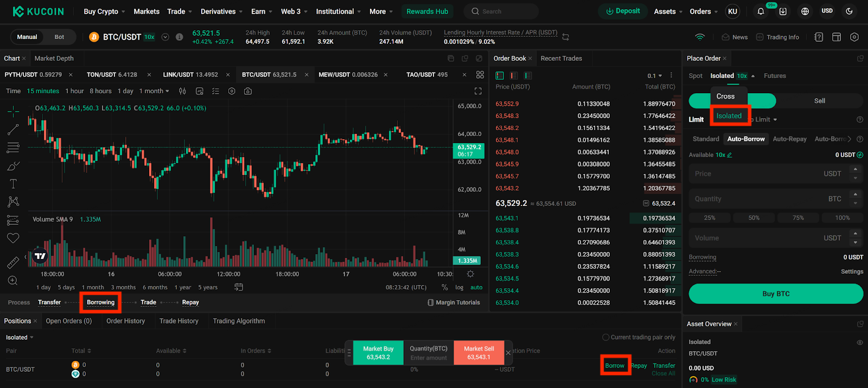The width and height of the screenshot is (868, 388).
Task: Choose Cross in margin mode dropdown
Action: point(725,96)
